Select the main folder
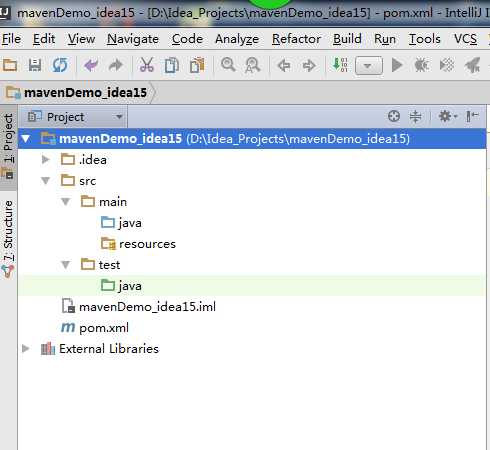The image size is (490, 450). point(104,202)
